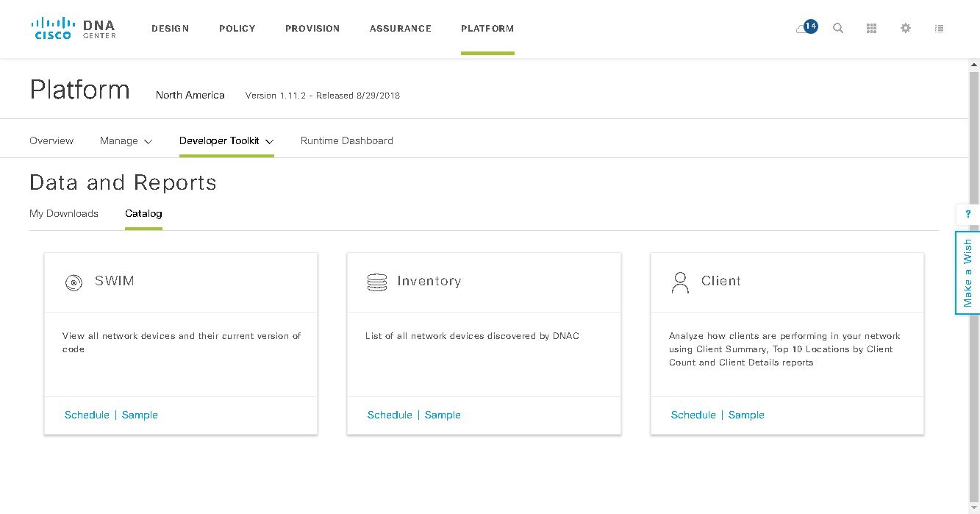
Task: Schedule the Client report
Action: [693, 415]
